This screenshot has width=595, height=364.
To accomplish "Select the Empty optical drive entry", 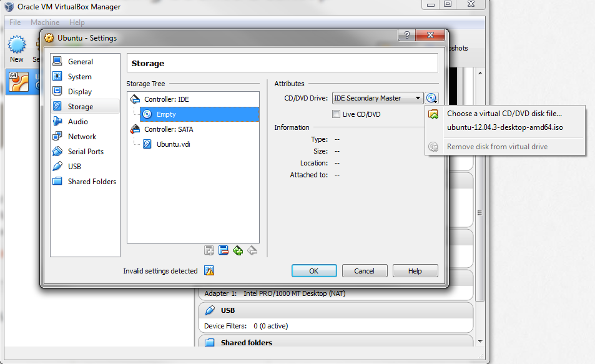I will (x=199, y=114).
